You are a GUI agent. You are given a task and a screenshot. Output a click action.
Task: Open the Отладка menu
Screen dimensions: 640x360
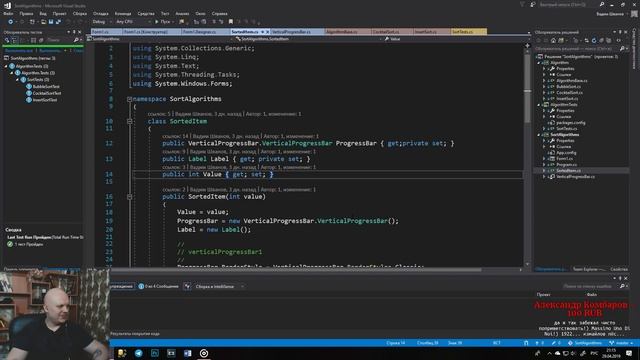pyautogui.click(x=100, y=13)
